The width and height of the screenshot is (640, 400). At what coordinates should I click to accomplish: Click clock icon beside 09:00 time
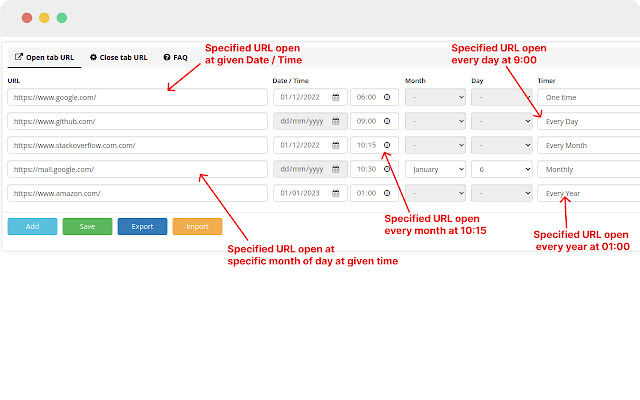(x=387, y=121)
